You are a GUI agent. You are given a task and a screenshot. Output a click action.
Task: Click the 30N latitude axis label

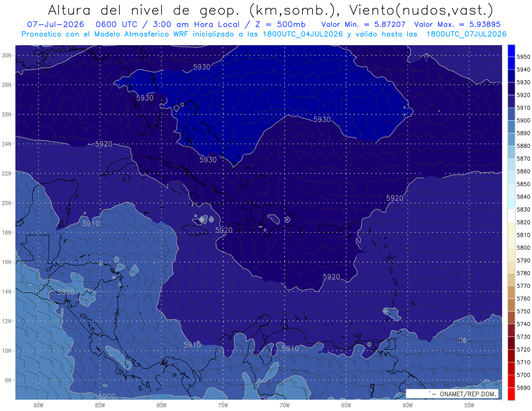7,55
